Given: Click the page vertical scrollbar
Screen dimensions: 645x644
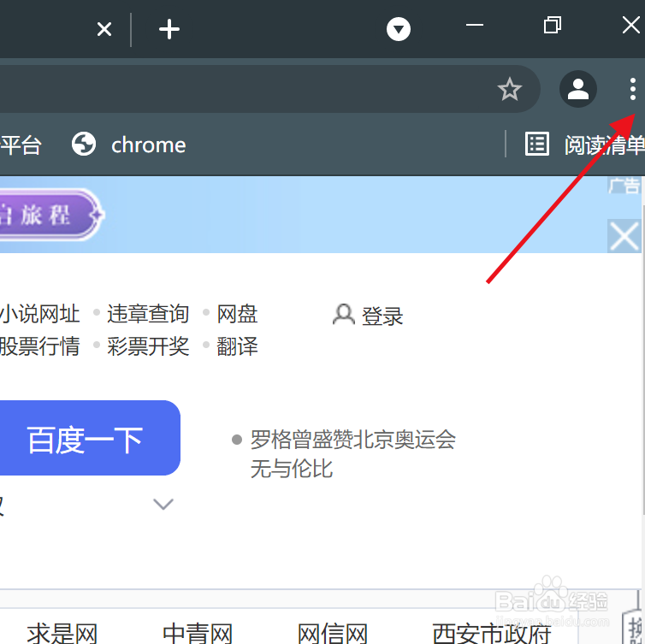Looking at the screenshot, I should pyautogui.click(x=643, y=359).
